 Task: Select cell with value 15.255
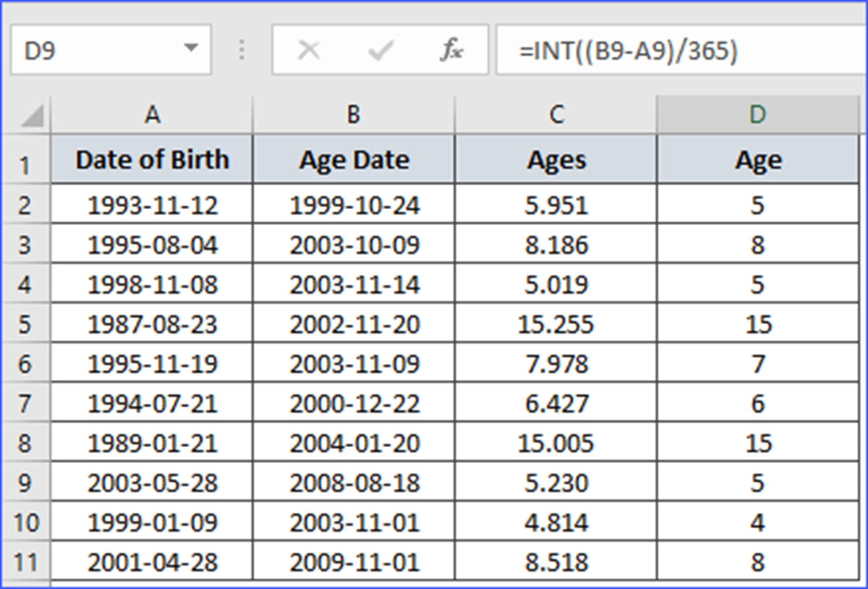pos(556,324)
